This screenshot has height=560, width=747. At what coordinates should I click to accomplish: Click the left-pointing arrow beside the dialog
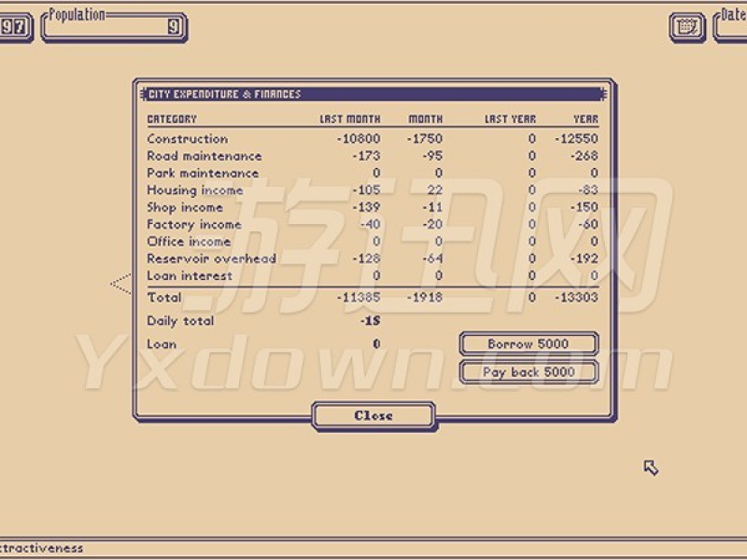120,283
